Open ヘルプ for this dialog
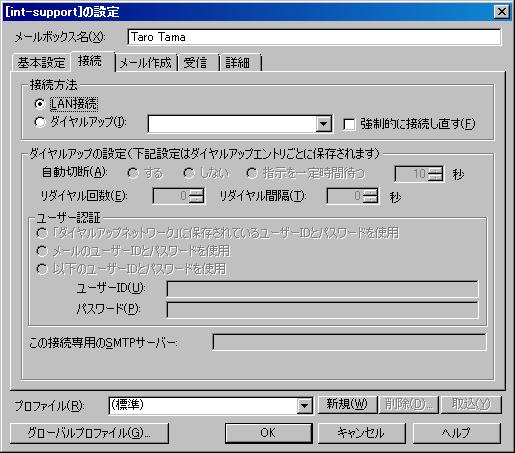This screenshot has width=515, height=453. click(x=456, y=433)
